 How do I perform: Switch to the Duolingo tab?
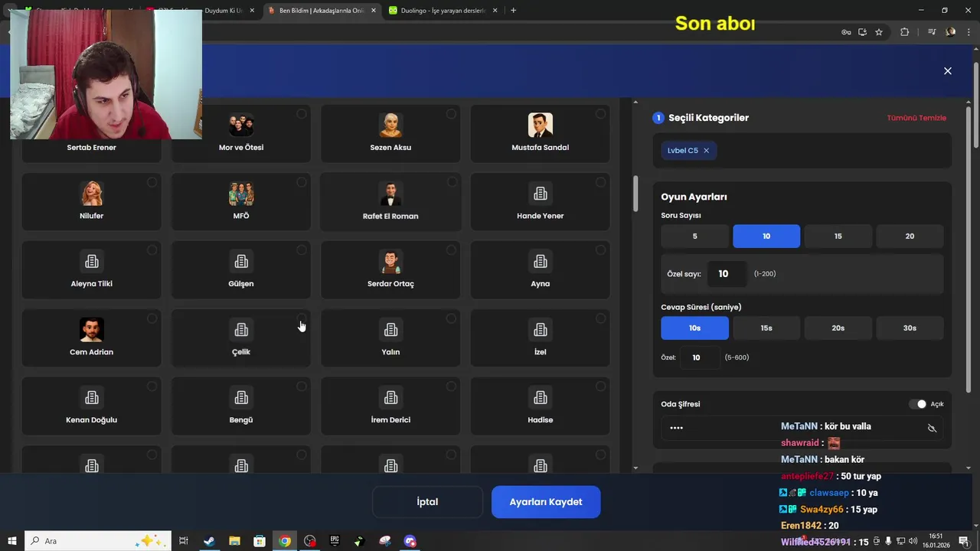pos(443,11)
